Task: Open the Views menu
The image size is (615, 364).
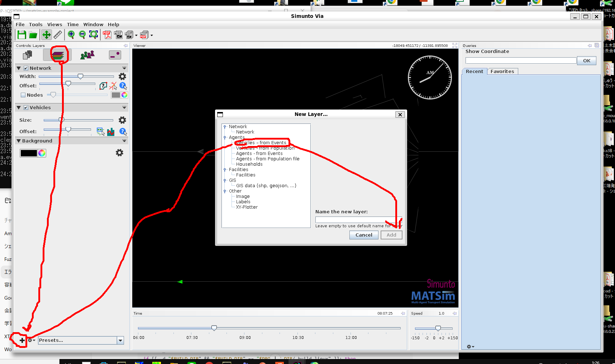Action: click(54, 24)
